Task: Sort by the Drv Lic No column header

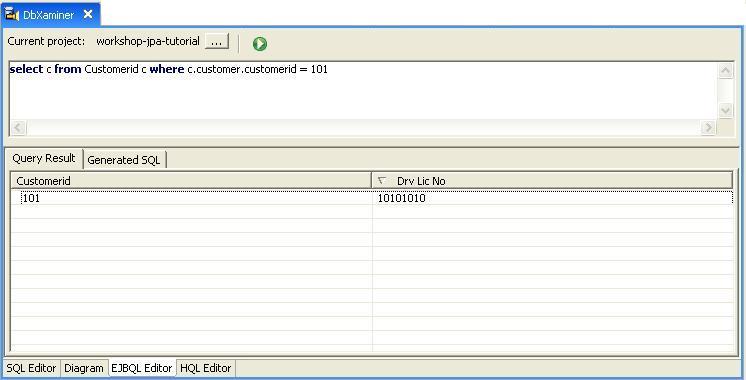Action: pos(552,181)
